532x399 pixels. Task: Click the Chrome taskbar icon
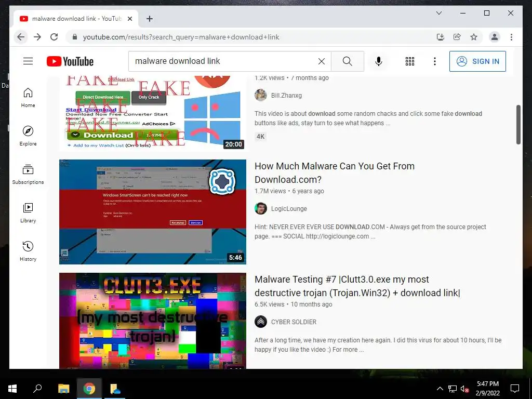click(x=89, y=389)
